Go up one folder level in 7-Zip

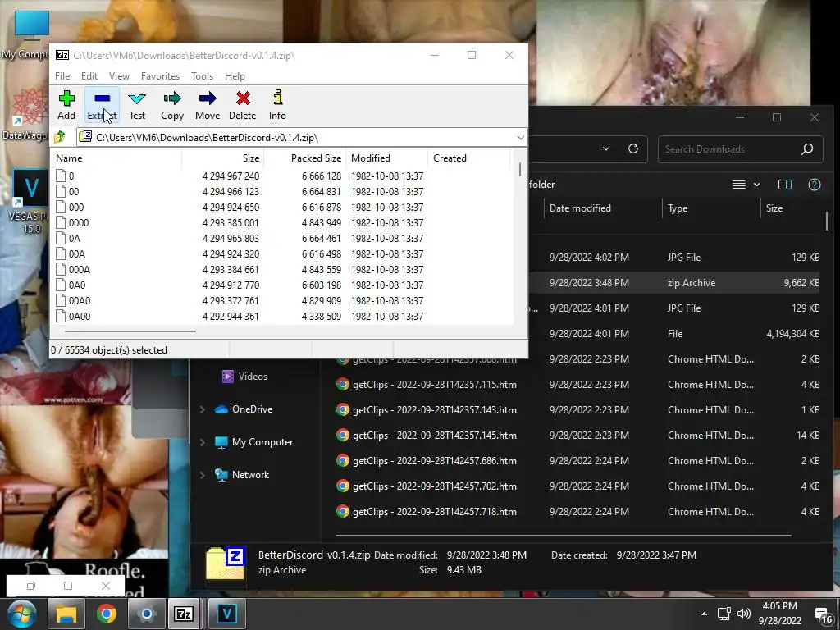coord(61,138)
